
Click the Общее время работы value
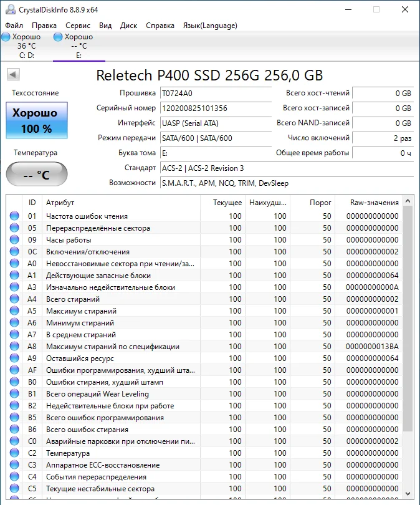tap(383, 153)
